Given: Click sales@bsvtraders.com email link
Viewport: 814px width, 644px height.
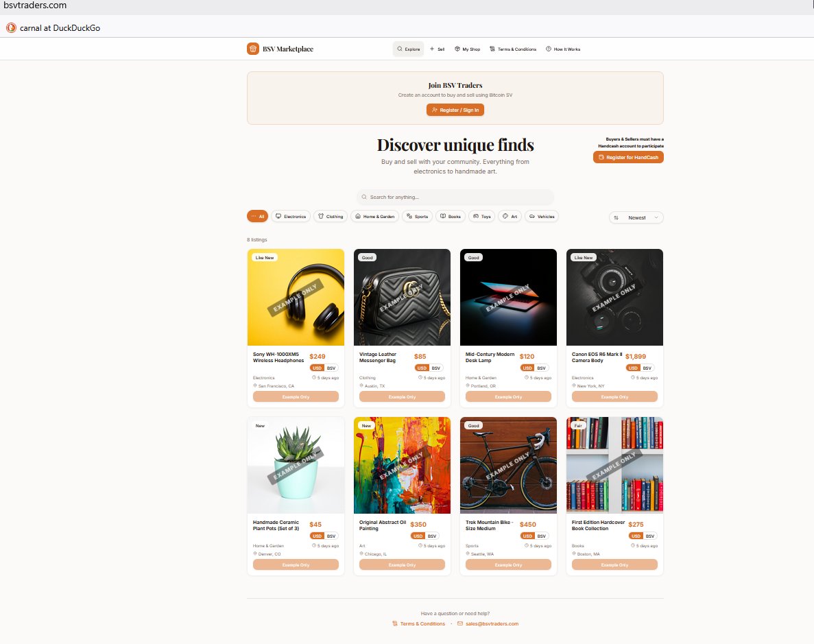Looking at the screenshot, I should click(x=488, y=623).
